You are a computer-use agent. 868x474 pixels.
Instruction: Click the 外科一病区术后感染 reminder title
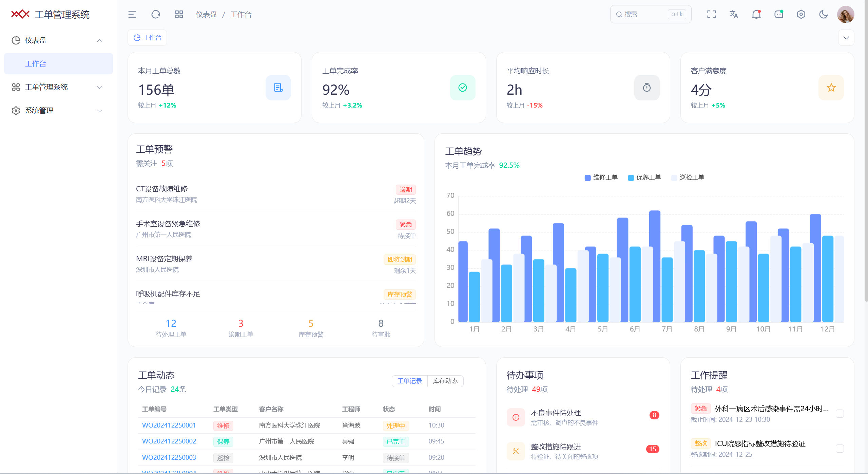click(772, 409)
